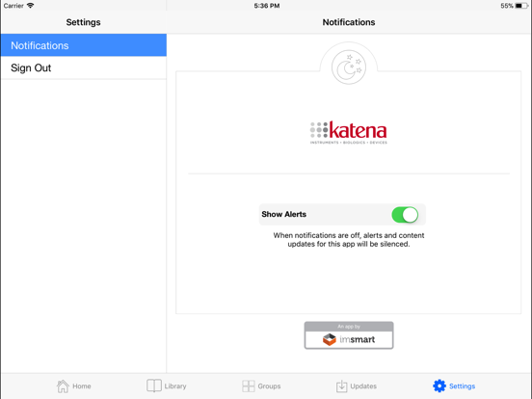532x399 pixels.
Task: Click the 55% battery percentage
Action: 507,6
